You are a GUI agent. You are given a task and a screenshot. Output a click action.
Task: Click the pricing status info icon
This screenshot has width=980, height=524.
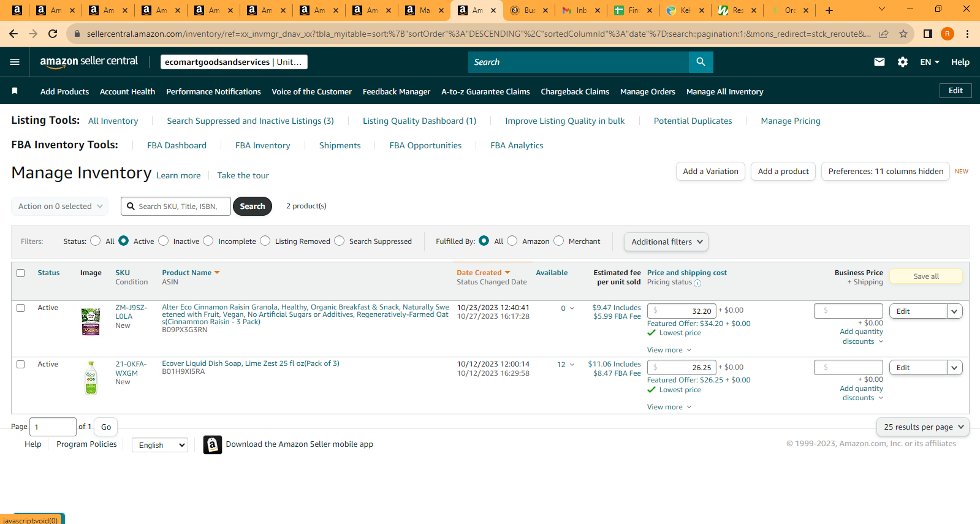point(697,283)
